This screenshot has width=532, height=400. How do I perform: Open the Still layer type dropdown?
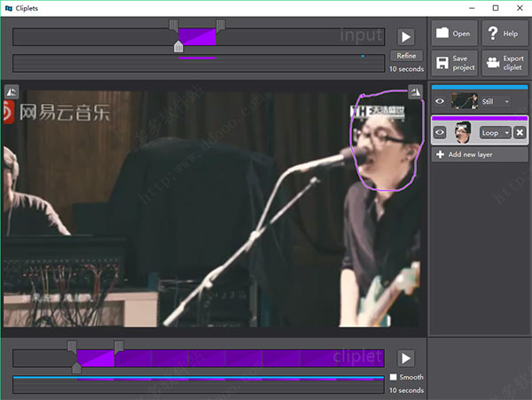tap(496, 101)
